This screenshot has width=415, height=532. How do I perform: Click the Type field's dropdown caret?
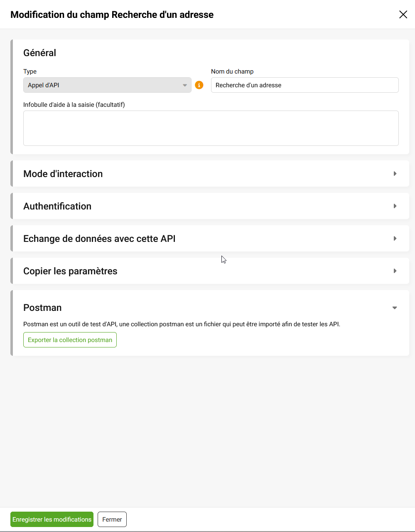point(185,85)
